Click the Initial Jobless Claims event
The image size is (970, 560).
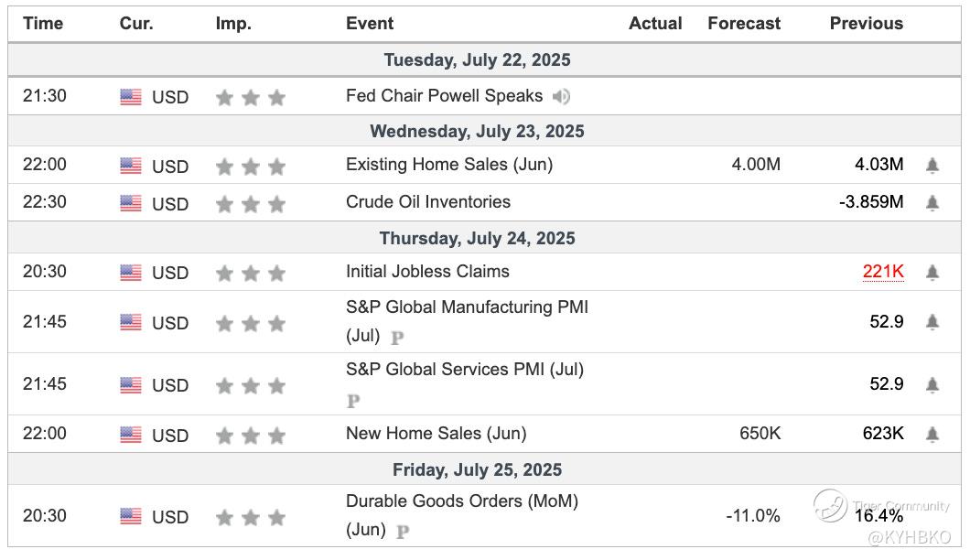pos(427,272)
